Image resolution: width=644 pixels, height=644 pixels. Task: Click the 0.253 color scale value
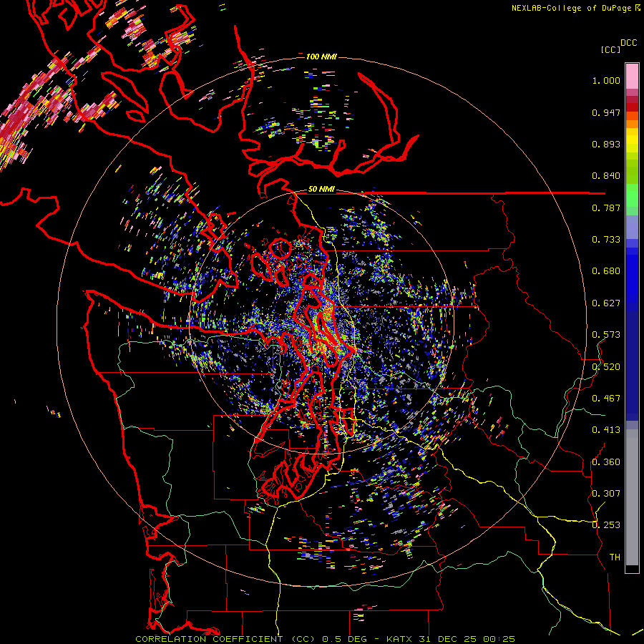606,525
